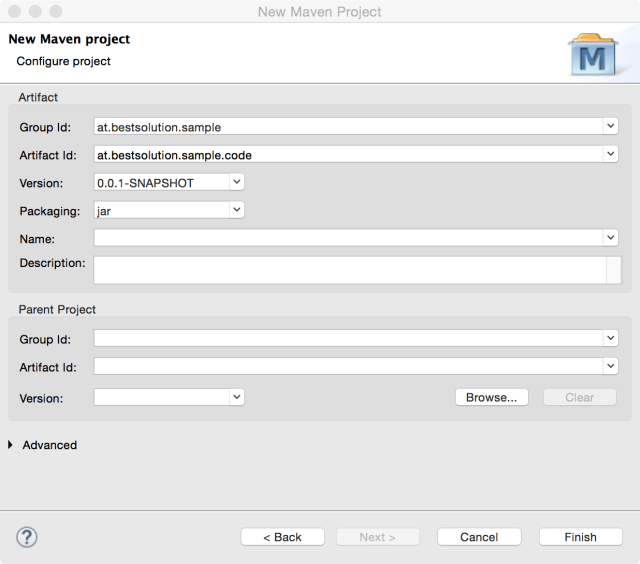The height and width of the screenshot is (564, 640).
Task: Expand the Advanced section
Action: click(11, 445)
